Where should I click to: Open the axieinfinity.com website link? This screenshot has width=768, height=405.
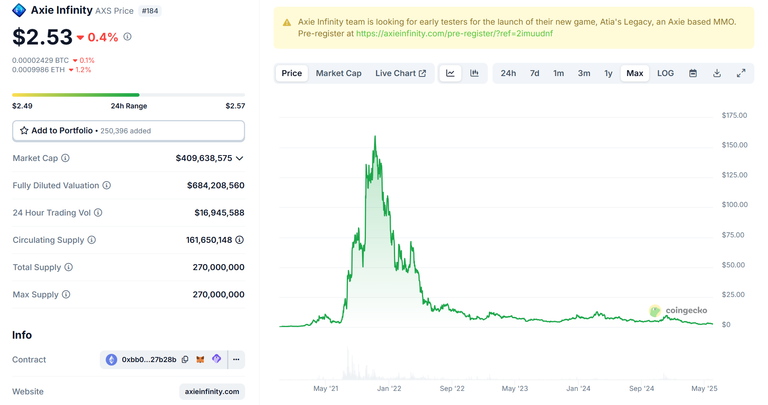pos(212,392)
